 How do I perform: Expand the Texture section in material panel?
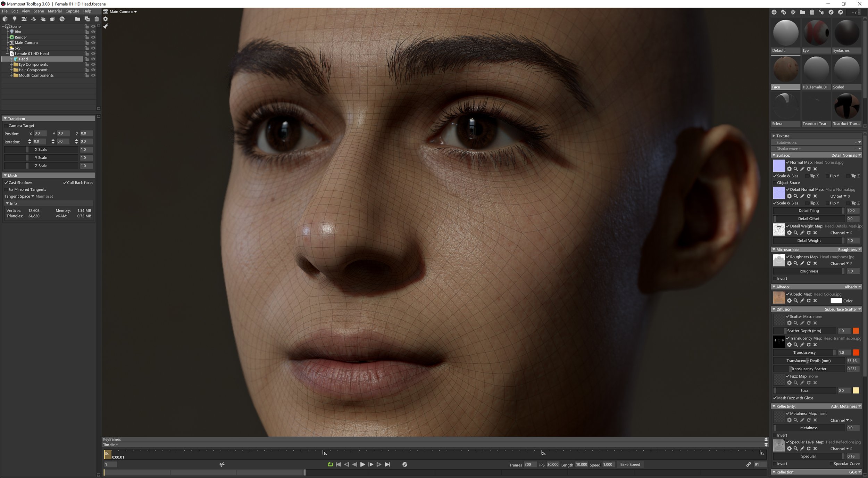(774, 136)
